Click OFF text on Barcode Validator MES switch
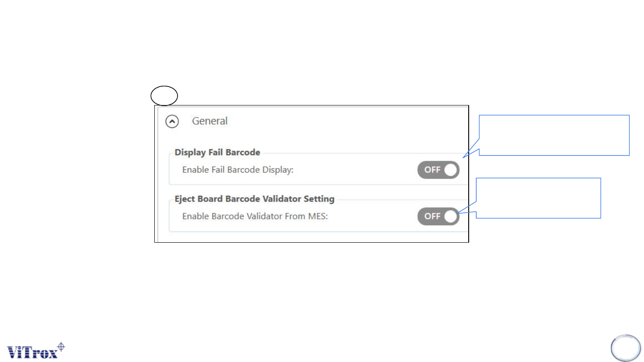 coord(432,216)
